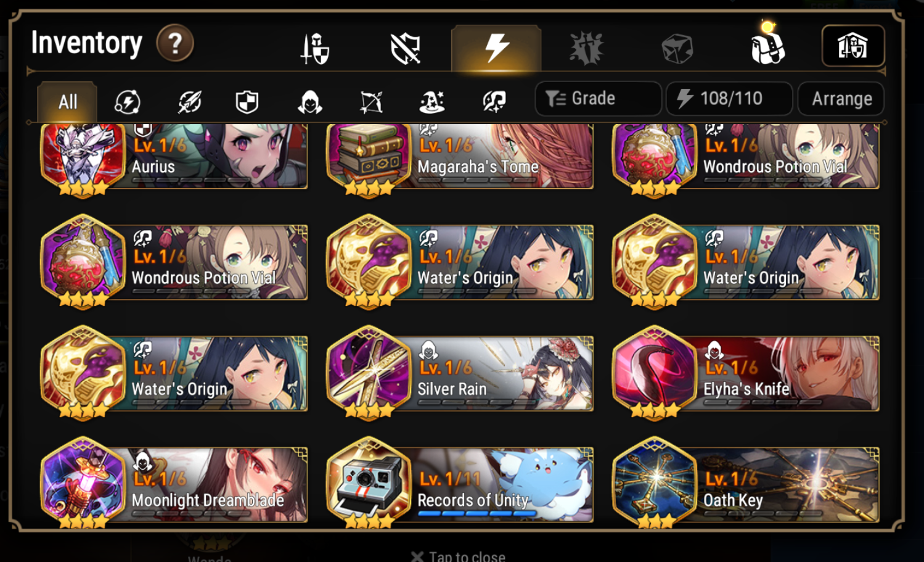The width and height of the screenshot is (924, 562).
Task: Open the inventory help question mark
Action: pos(175,43)
